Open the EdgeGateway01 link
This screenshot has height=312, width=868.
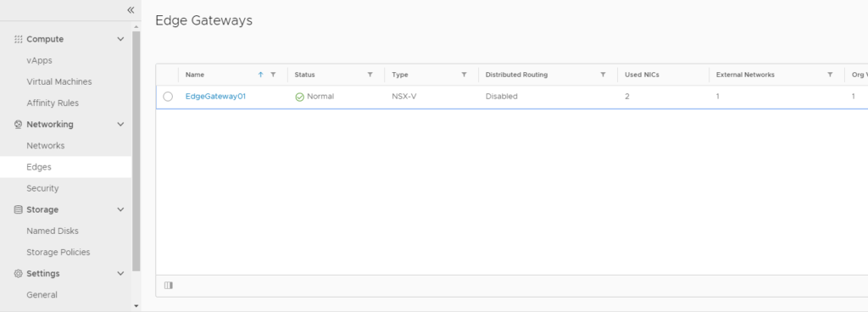click(215, 97)
